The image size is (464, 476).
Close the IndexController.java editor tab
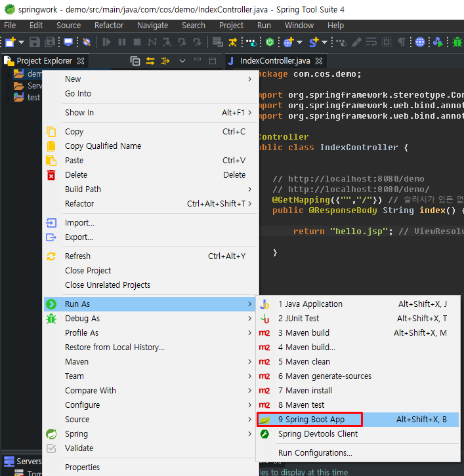[319, 62]
